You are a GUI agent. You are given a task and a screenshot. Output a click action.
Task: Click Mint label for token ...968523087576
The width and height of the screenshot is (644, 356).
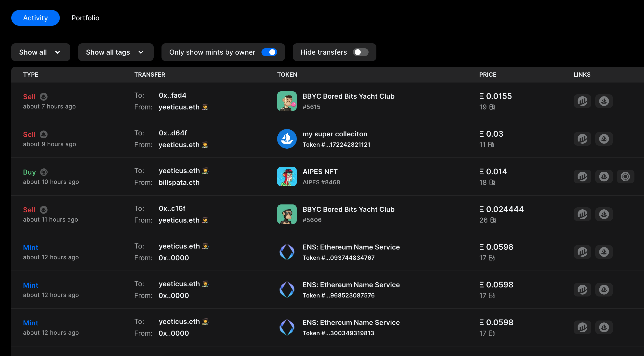tap(30, 285)
